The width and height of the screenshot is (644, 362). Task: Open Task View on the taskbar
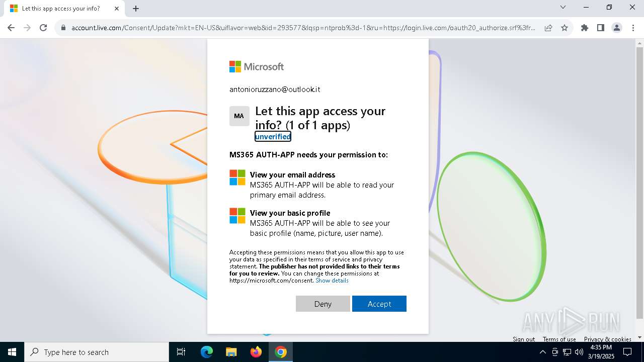tap(181, 352)
